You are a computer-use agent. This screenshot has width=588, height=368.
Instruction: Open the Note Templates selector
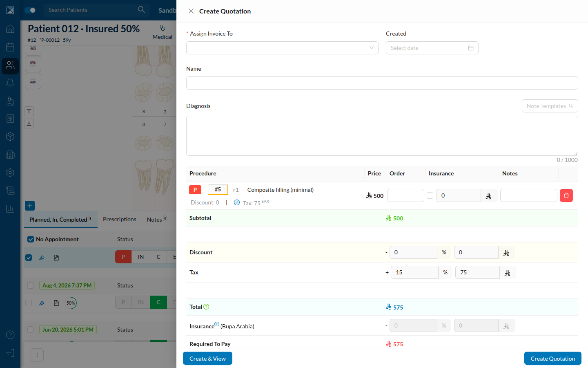pos(550,106)
